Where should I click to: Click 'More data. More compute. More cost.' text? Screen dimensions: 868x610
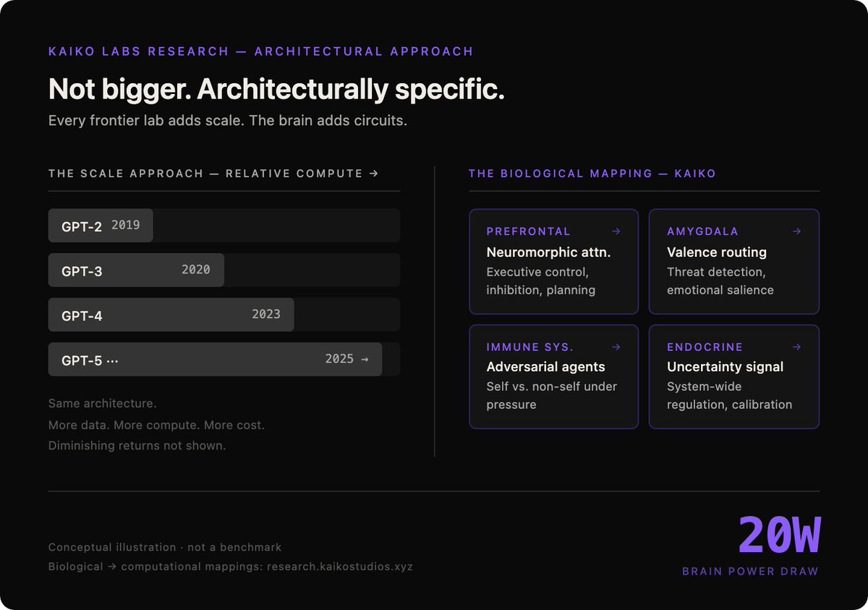click(156, 425)
